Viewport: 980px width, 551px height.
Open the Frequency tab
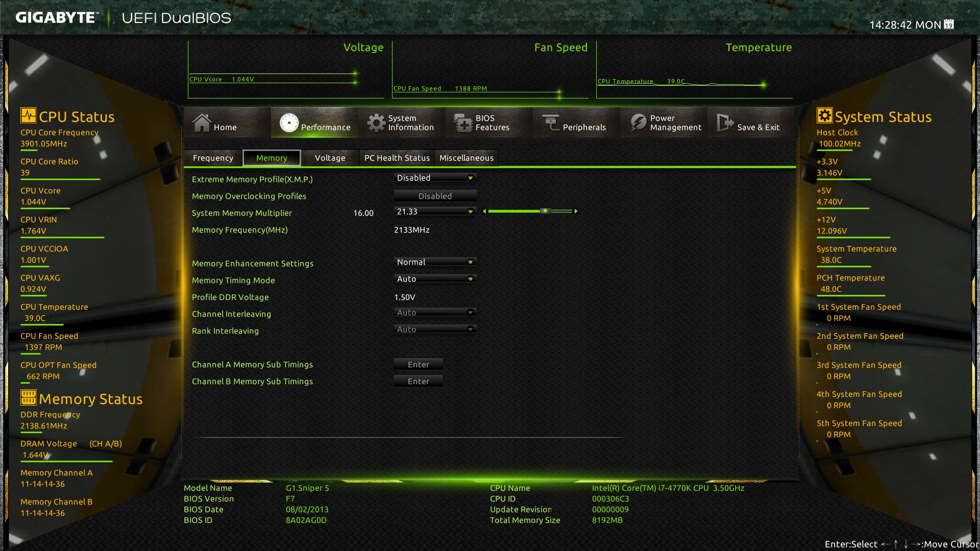(213, 158)
